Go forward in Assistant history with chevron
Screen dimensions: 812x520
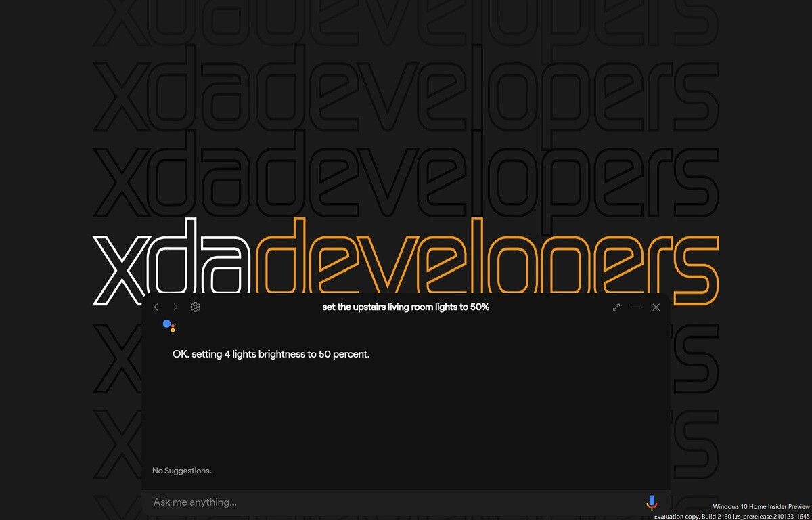tap(175, 307)
